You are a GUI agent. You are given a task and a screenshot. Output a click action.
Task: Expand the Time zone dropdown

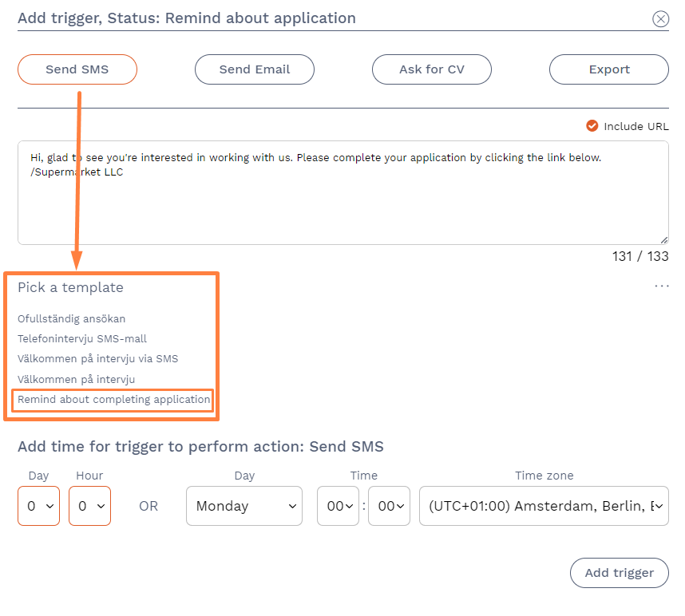544,506
